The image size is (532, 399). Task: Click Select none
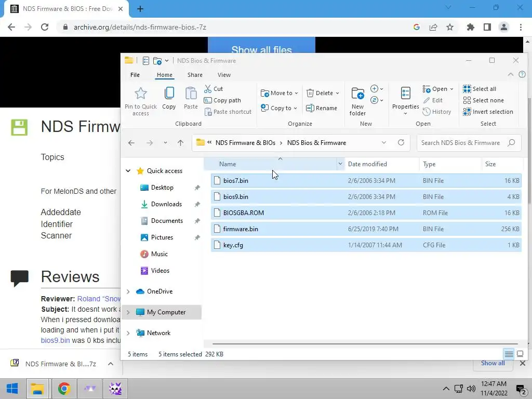tap(484, 100)
